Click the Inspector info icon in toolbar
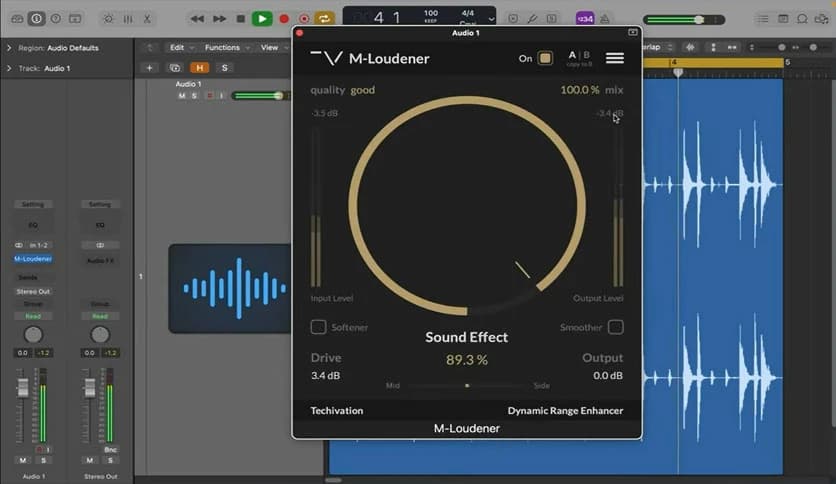The height and width of the screenshot is (484, 836). pyautogui.click(x=36, y=18)
